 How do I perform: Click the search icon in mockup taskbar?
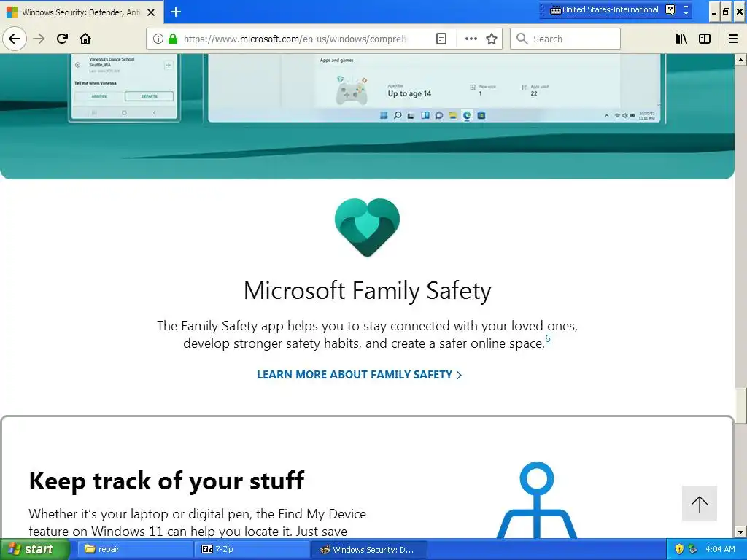[398, 115]
